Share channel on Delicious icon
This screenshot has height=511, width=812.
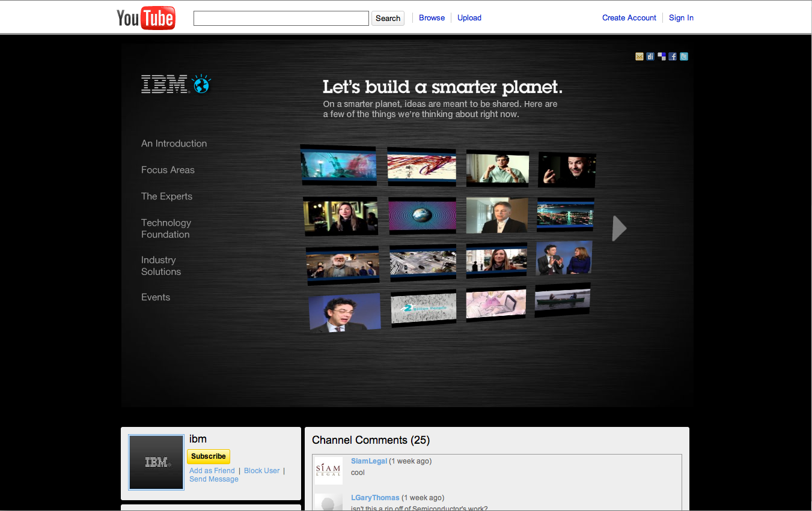click(x=662, y=56)
